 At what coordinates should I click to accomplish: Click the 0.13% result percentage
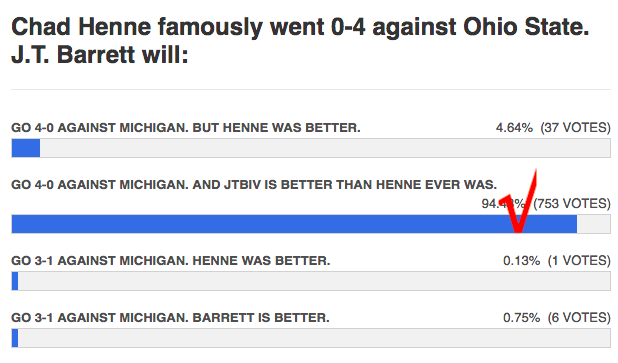[x=521, y=261]
